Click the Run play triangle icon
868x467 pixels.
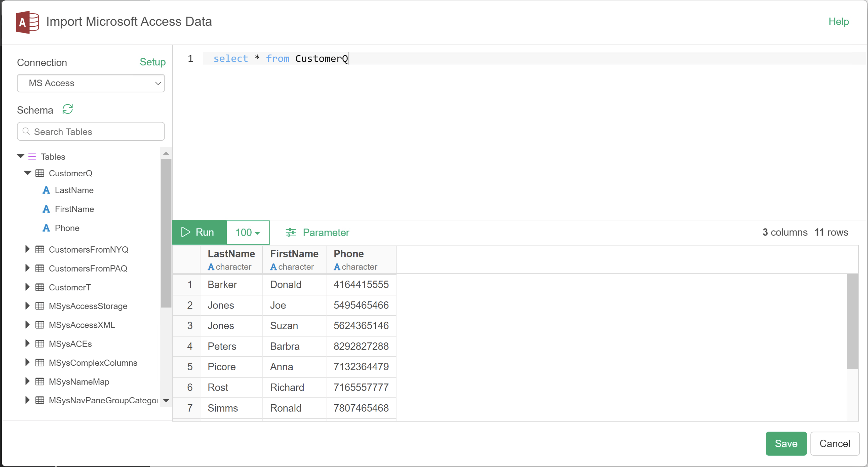[x=185, y=232]
